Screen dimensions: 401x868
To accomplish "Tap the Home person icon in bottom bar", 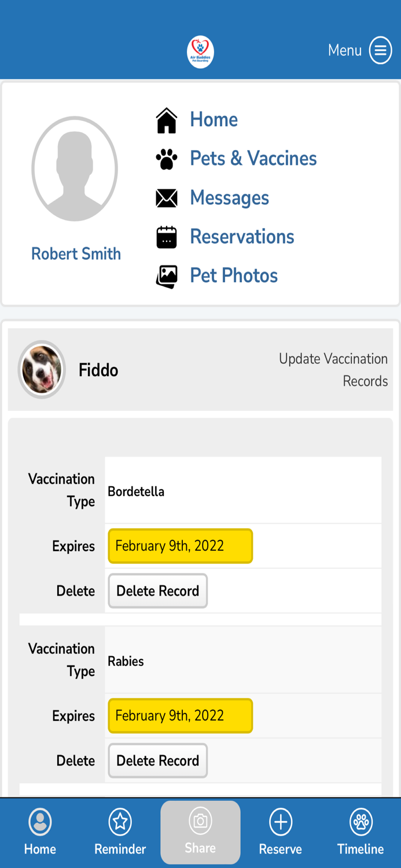I will point(39,822).
